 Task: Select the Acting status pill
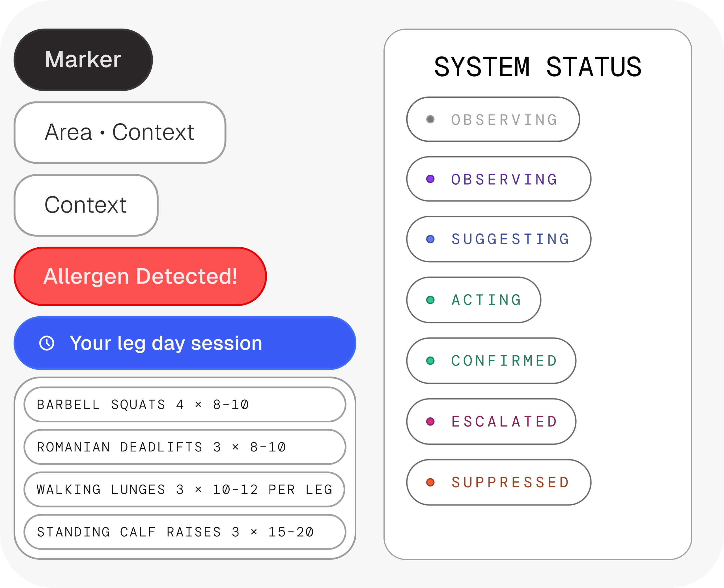(x=474, y=300)
